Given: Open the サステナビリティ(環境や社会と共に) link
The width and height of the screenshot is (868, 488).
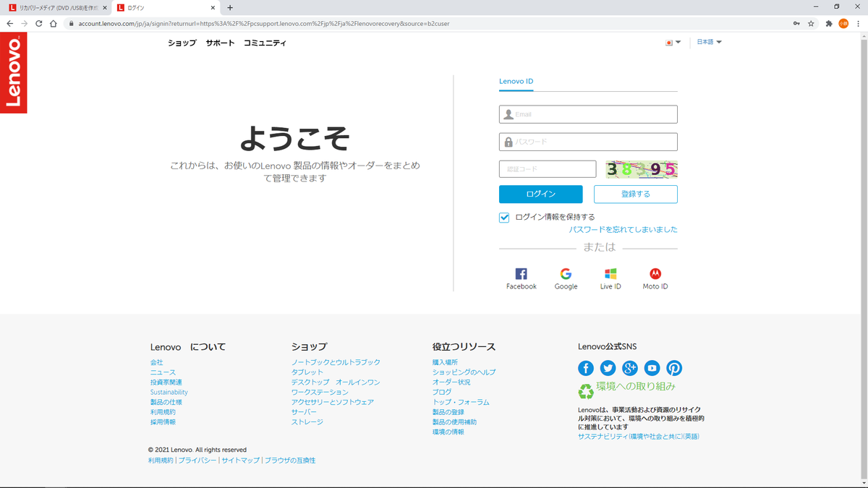Looking at the screenshot, I should pyautogui.click(x=639, y=437).
